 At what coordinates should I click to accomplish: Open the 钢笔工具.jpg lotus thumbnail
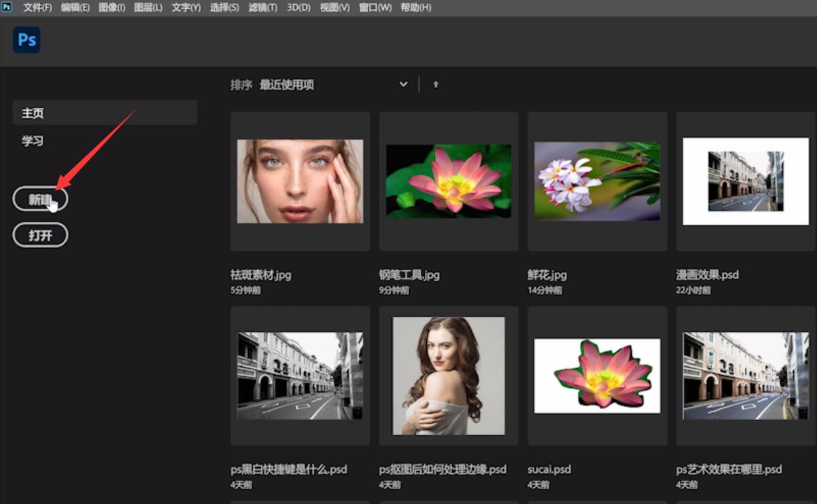(449, 181)
